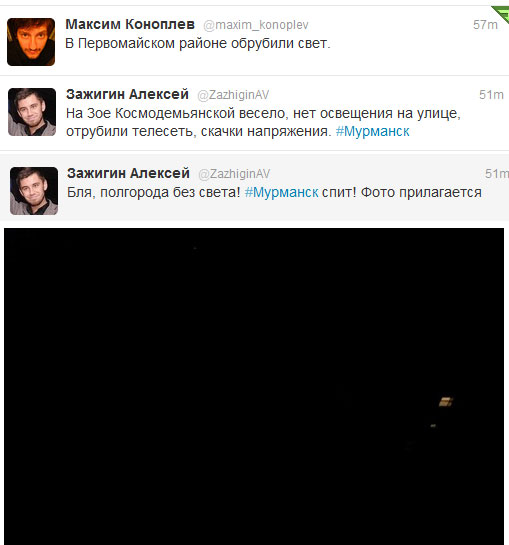Open 51m timestamp on the 'скачки напряжения' tweet
509x545 pixels.
pyautogui.click(x=491, y=95)
